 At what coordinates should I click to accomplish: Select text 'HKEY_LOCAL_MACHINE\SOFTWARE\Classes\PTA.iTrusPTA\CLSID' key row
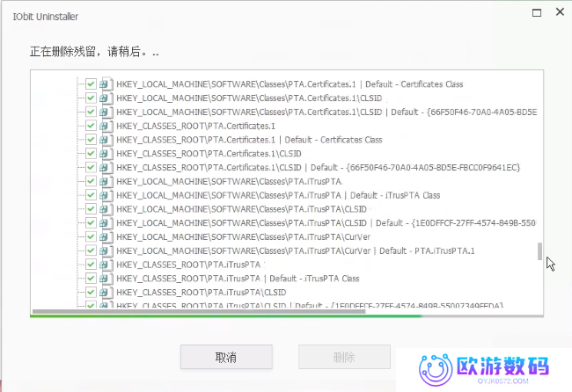(x=241, y=209)
